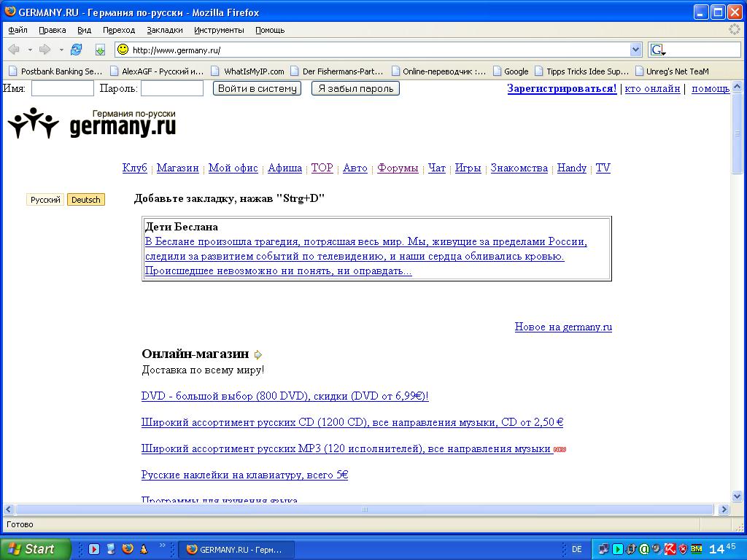Image resolution: width=747 pixels, height=560 pixels.
Task: Click the Войти в систему button
Action: click(x=258, y=88)
